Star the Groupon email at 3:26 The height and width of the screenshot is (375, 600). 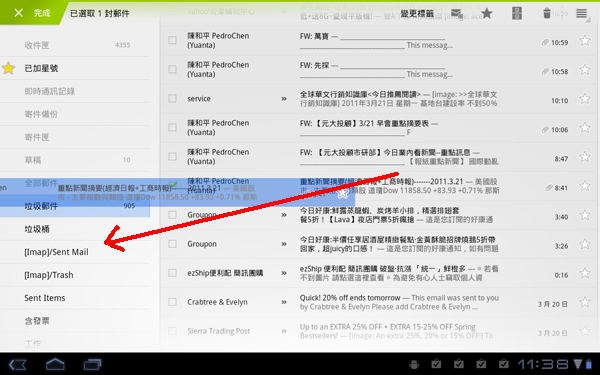click(584, 244)
